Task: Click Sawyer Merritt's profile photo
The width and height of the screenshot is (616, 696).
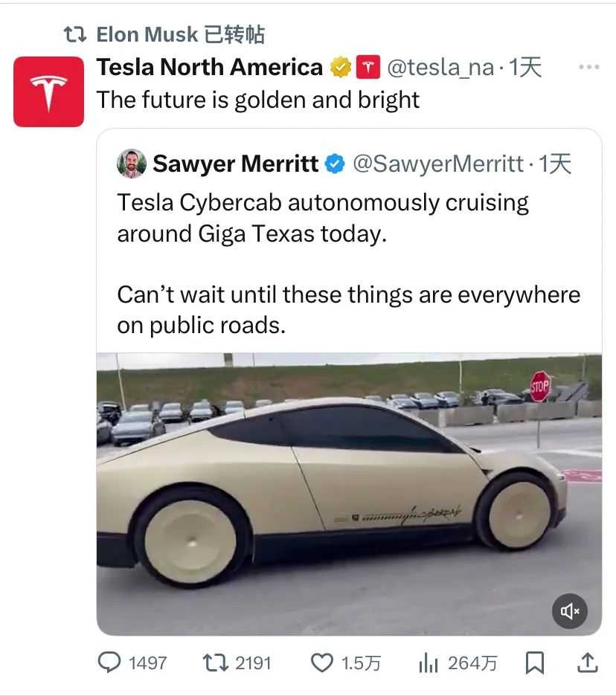Action: (132, 164)
